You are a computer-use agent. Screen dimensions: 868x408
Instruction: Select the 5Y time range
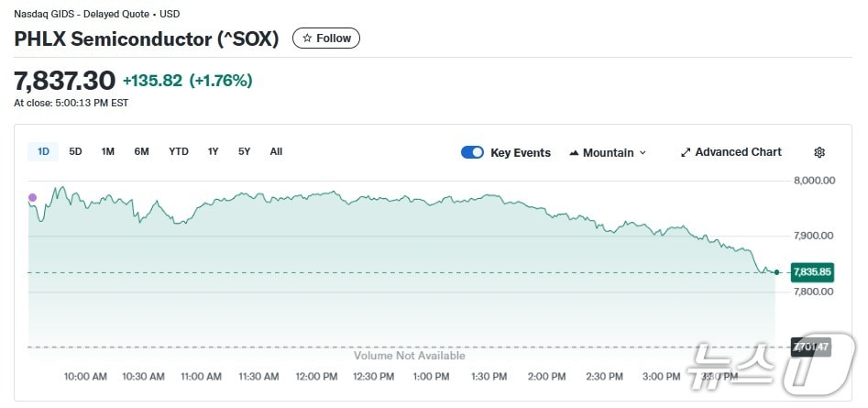pos(244,151)
